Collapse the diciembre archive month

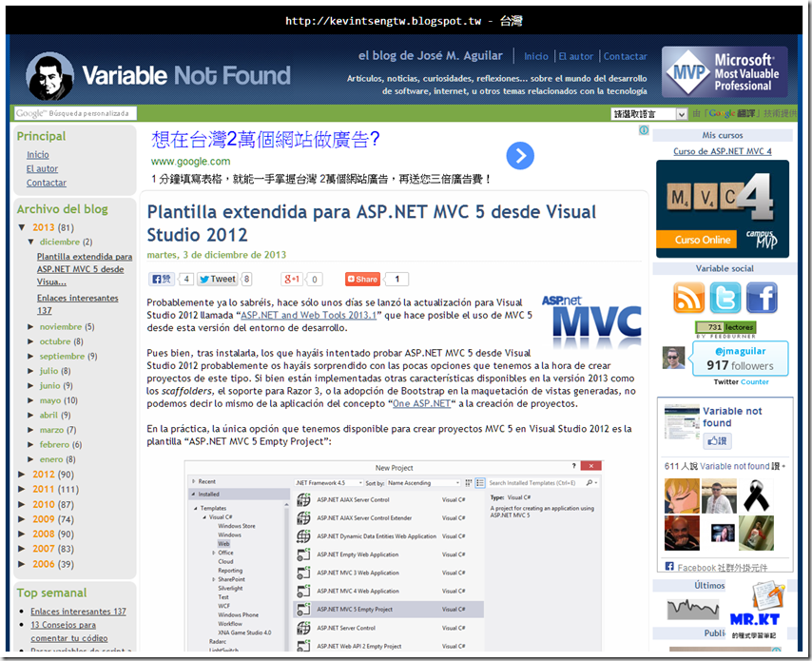click(30, 242)
